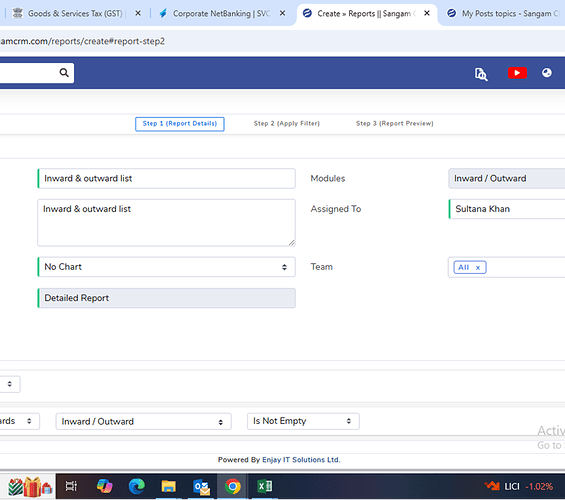
Task: Click the search magnifier icon
Action: [x=64, y=73]
